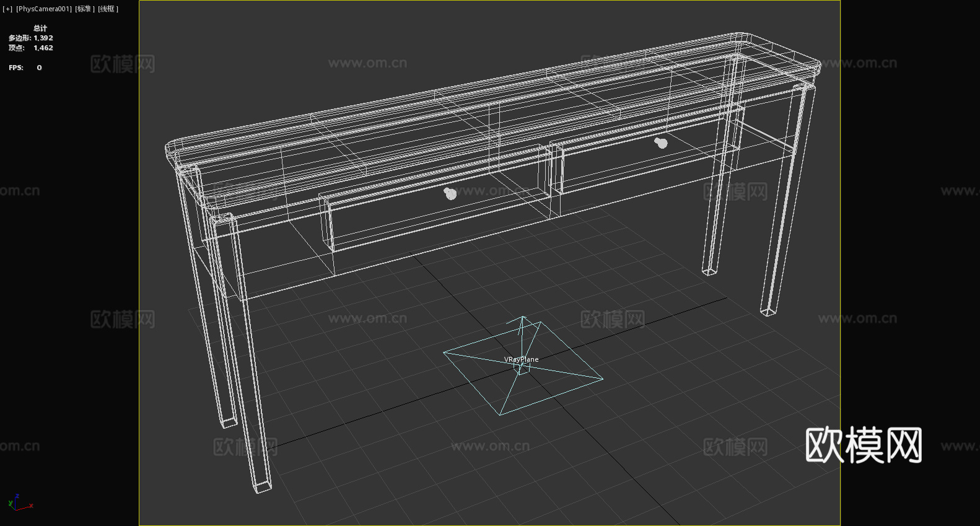The height and width of the screenshot is (526, 980).
Task: Click the left drawer knob on the table
Action: coord(450,194)
